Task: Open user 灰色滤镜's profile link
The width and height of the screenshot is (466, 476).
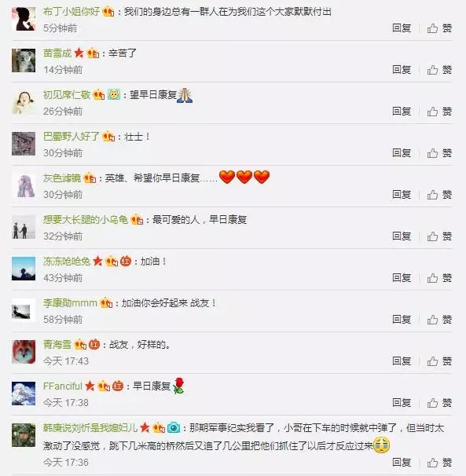Action: (62, 178)
